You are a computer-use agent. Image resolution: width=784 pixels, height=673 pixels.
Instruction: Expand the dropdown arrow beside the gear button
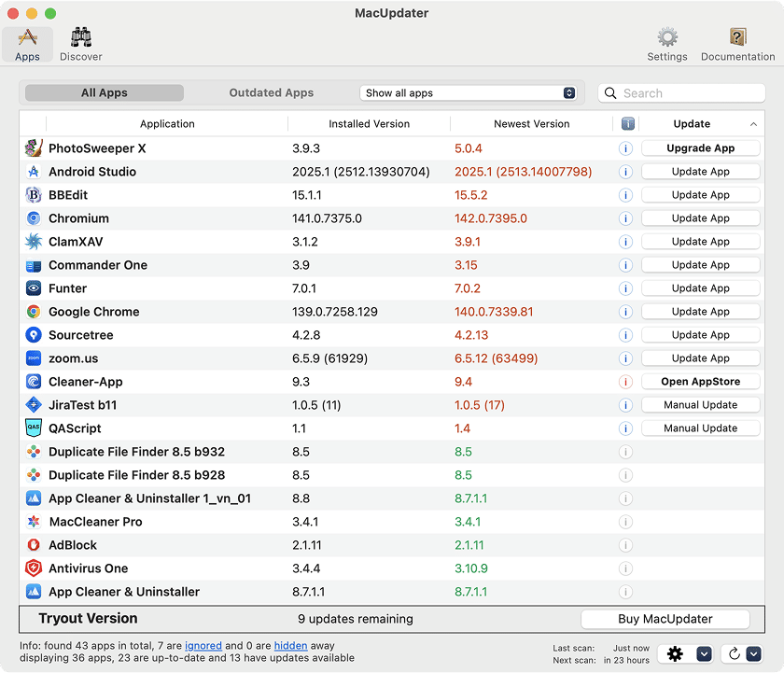point(705,653)
